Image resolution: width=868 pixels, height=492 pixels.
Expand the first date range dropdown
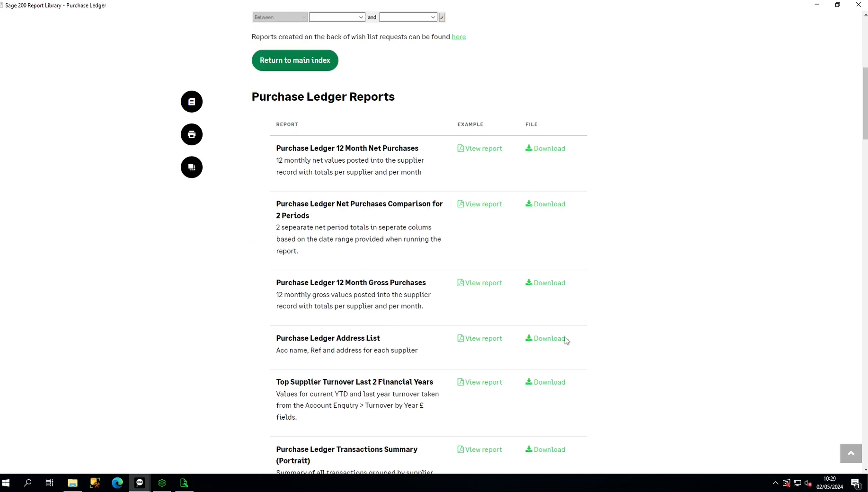click(337, 18)
